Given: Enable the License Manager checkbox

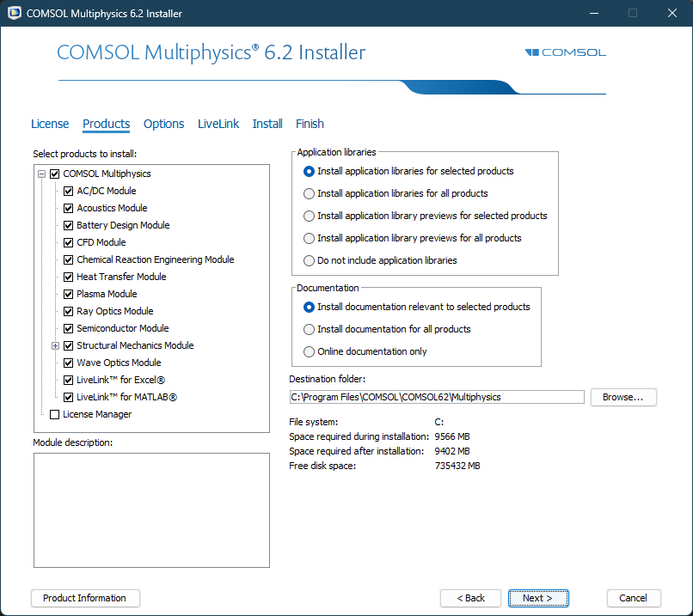Looking at the screenshot, I should click(55, 414).
